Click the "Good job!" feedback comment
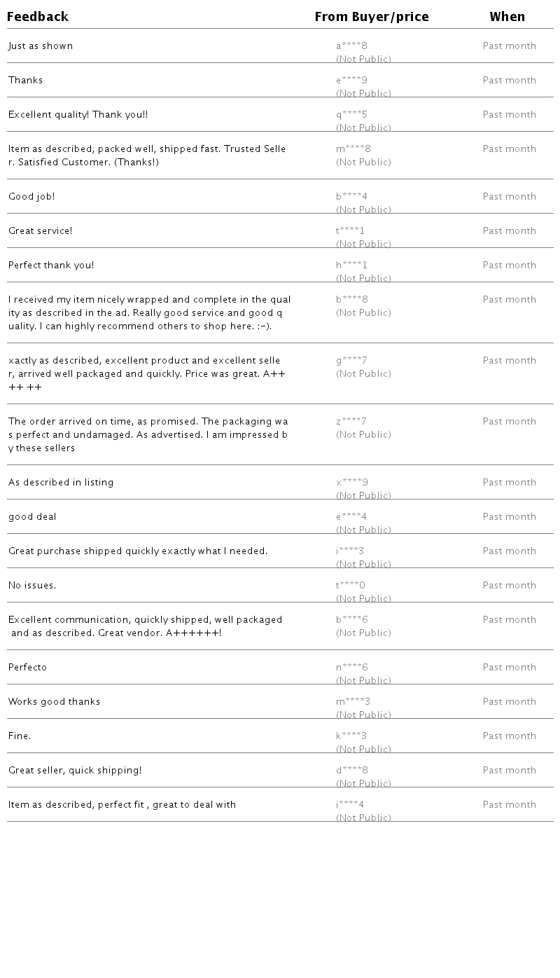560x978 pixels. pyautogui.click(x=31, y=197)
